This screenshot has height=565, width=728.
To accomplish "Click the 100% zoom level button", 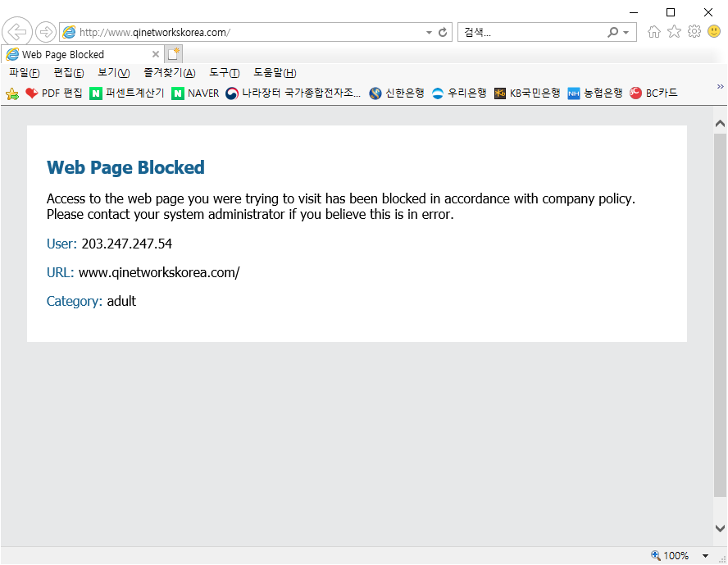I will [670, 556].
